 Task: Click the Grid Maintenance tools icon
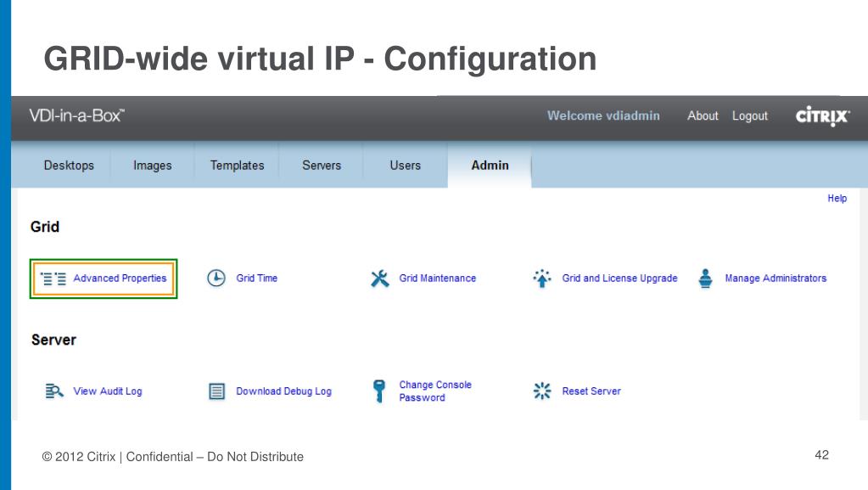point(380,279)
